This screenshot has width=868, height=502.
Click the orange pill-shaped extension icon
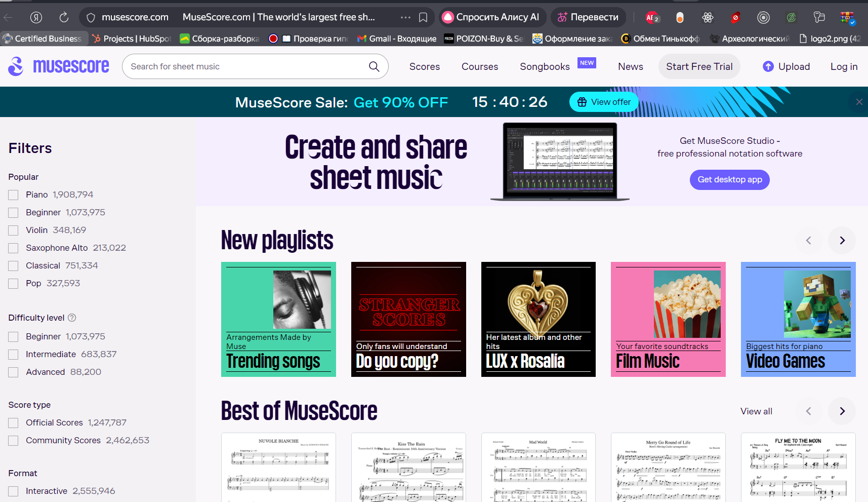(680, 18)
